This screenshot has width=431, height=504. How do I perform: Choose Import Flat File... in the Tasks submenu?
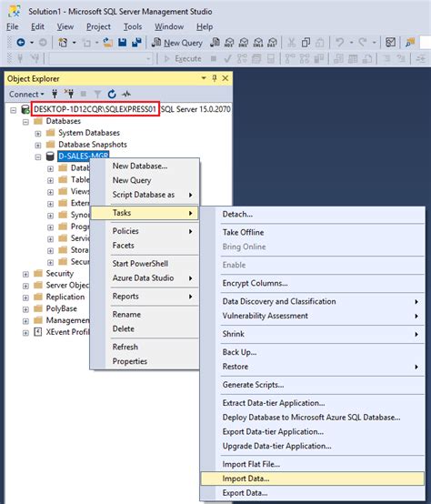tap(313, 464)
